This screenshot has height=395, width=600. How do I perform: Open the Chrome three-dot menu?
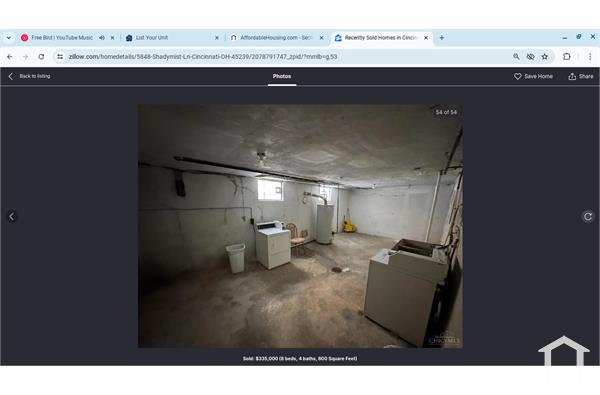point(590,57)
